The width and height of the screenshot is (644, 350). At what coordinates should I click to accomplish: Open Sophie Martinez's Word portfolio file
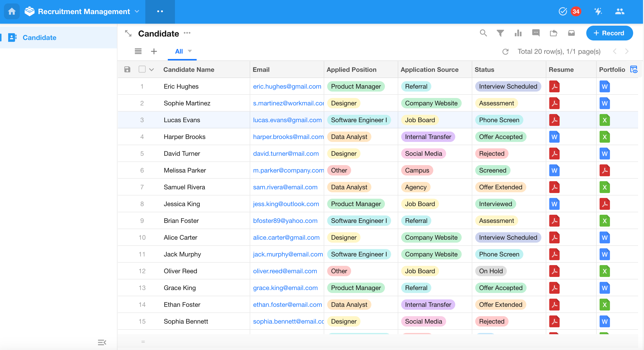coord(605,103)
